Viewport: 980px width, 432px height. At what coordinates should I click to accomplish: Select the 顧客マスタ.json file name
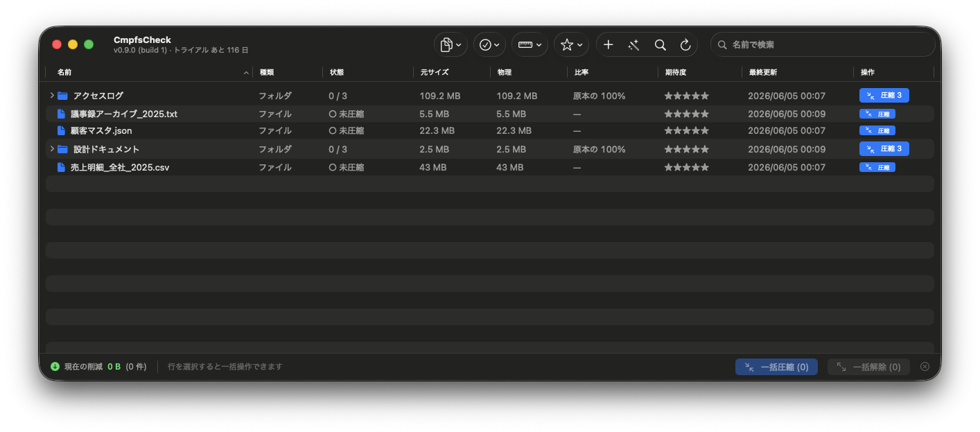pyautogui.click(x=101, y=130)
